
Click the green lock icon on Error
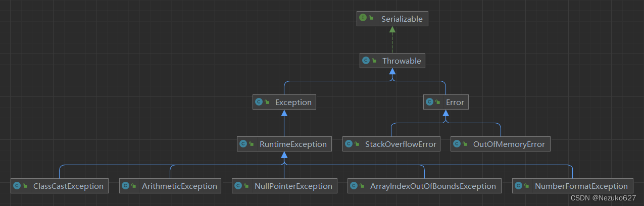tap(438, 102)
